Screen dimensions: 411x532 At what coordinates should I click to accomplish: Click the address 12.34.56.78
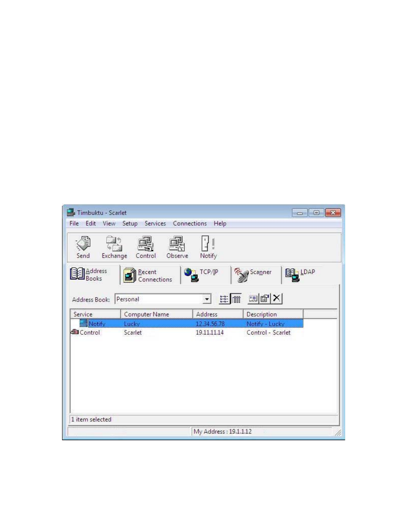tap(210, 324)
